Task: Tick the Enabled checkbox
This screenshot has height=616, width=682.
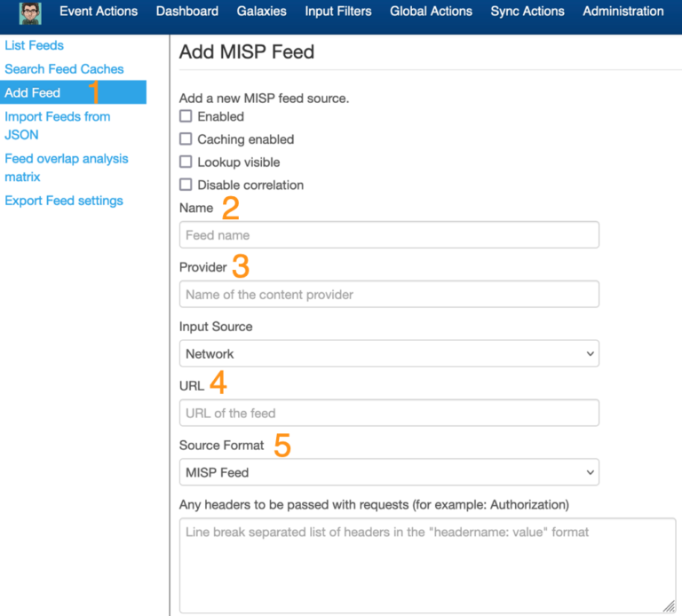Action: (x=186, y=116)
